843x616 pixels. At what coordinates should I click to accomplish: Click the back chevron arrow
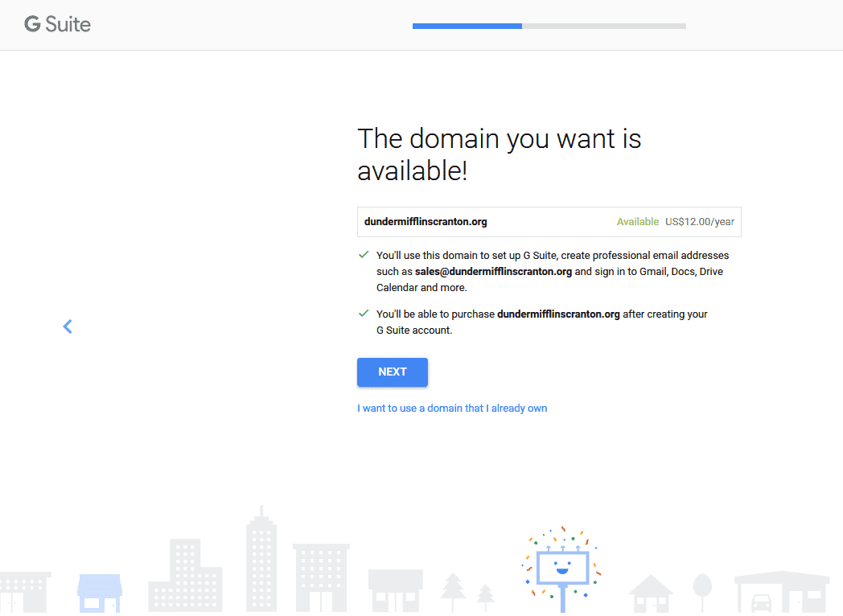68,326
